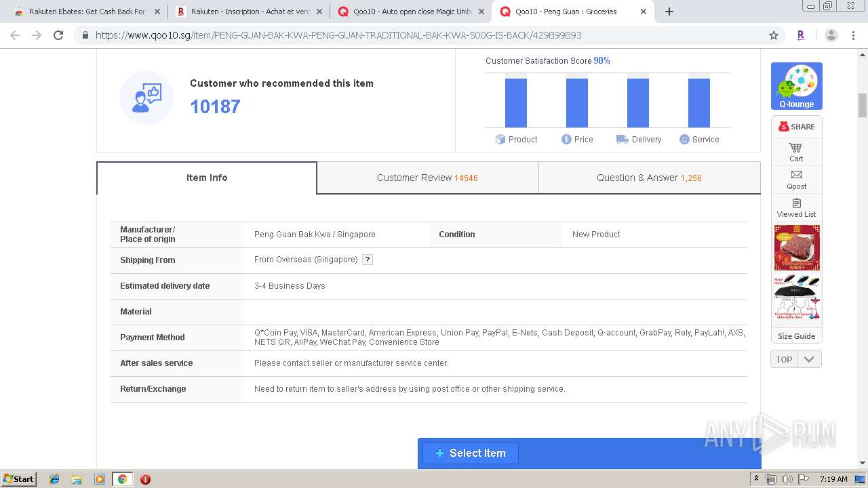The width and height of the screenshot is (868, 488).
Task: Click the 'Please contact seller or manufacturer service center.' text
Action: coord(351,363)
